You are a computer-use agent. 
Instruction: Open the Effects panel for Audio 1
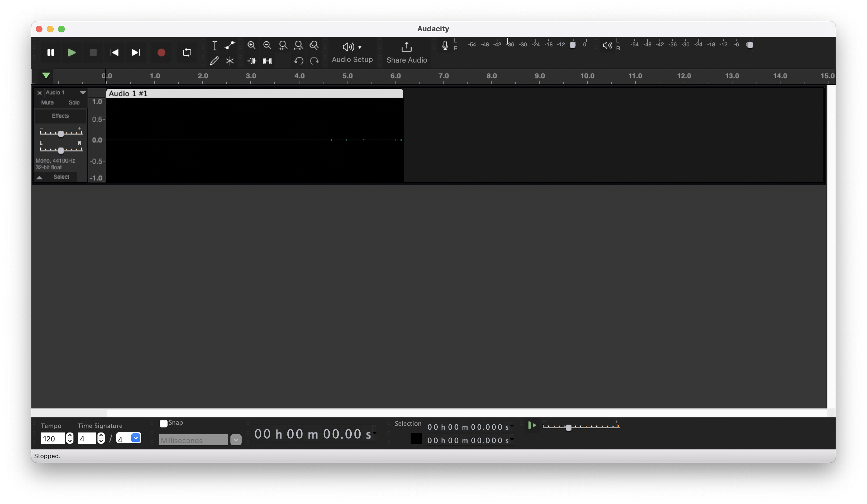pos(60,116)
